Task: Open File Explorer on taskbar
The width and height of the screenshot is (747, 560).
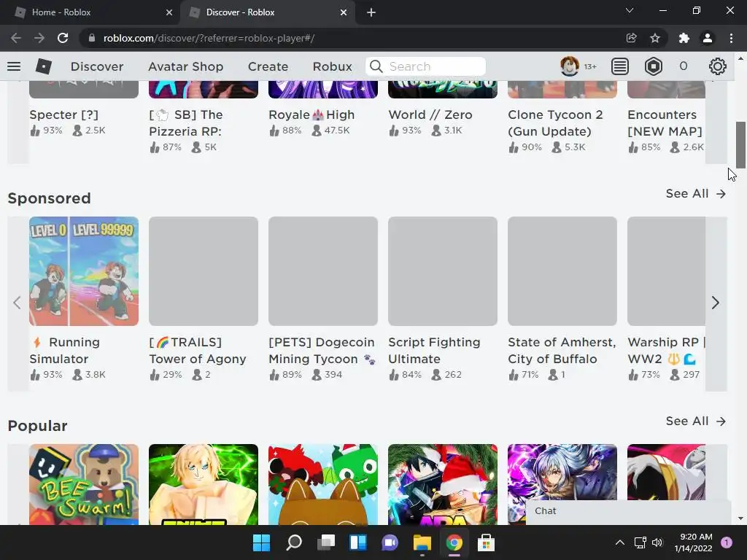Action: [x=422, y=542]
